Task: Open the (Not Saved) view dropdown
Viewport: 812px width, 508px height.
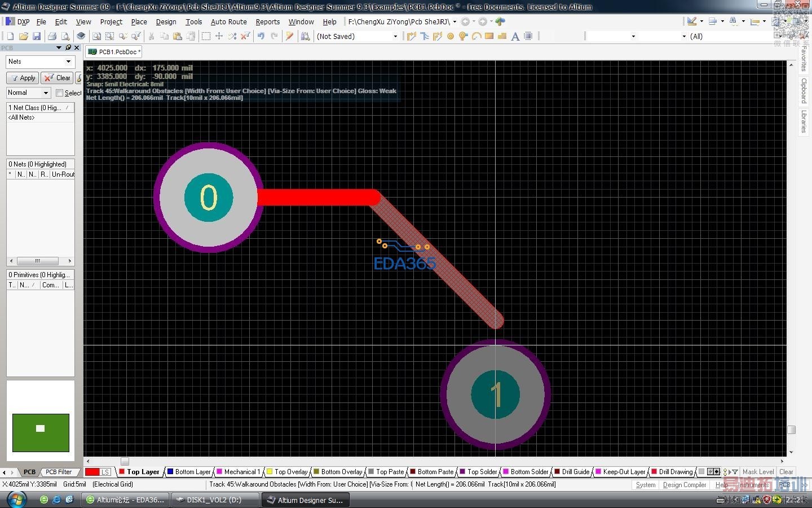Action: click(395, 36)
